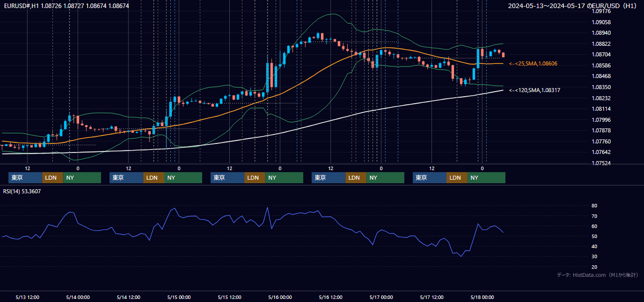Click price level 1.09058 on the axis
Screen dimensions: 644x302
pos(601,22)
